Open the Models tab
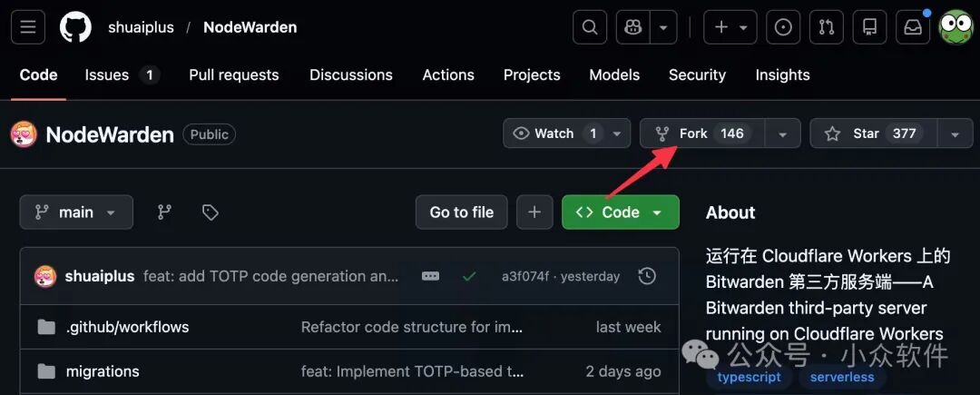The width and height of the screenshot is (980, 395). coord(614,75)
